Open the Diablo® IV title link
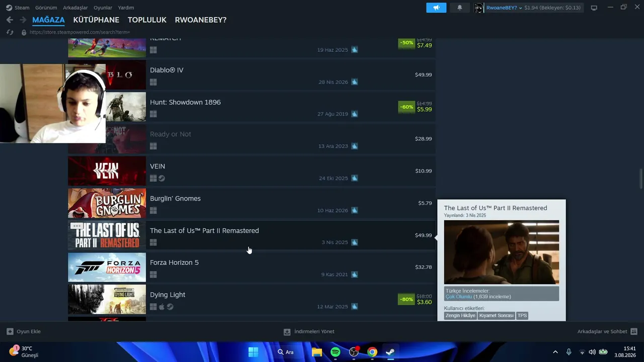 167,70
